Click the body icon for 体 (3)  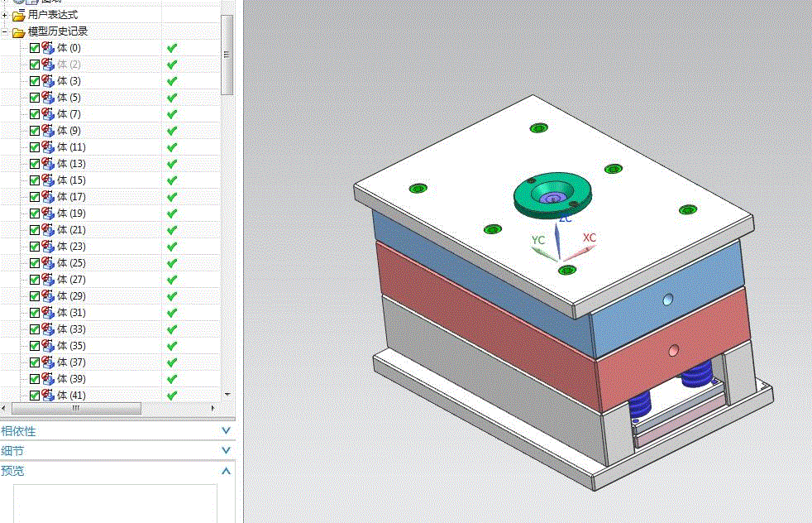tap(48, 81)
